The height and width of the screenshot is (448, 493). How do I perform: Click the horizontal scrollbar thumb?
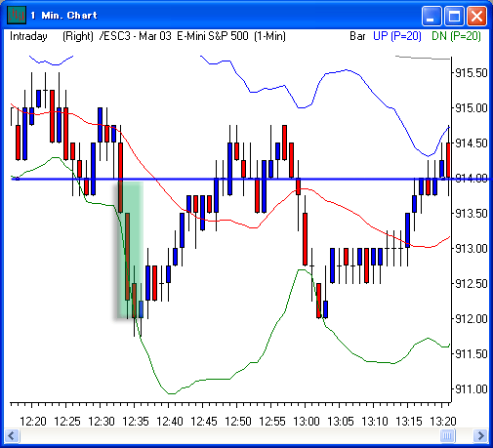pyautogui.click(x=447, y=435)
